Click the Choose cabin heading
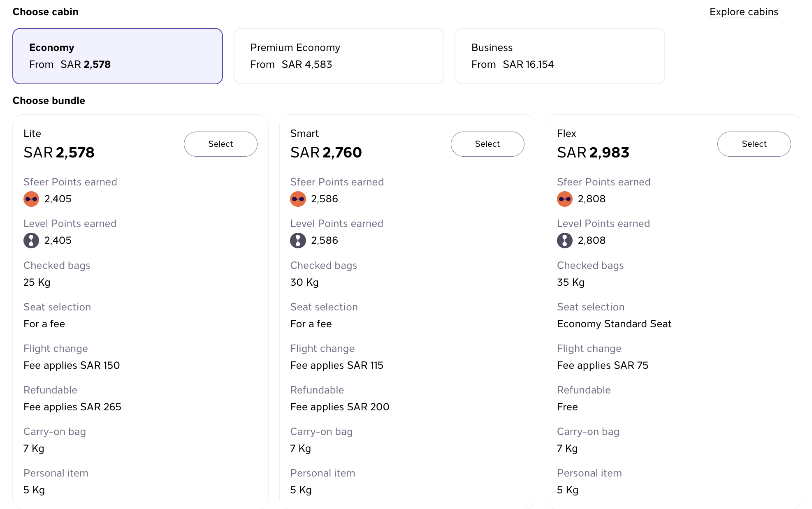The width and height of the screenshot is (812, 509). tap(46, 12)
